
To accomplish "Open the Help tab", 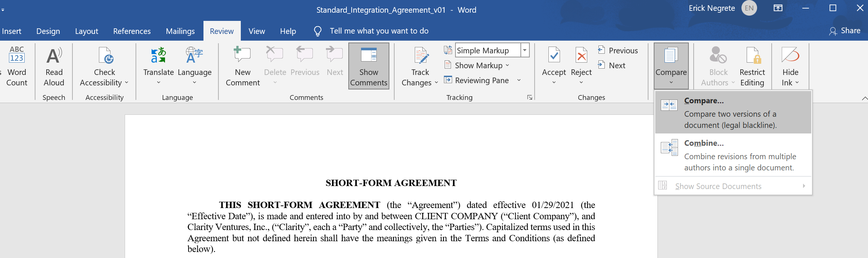I will pos(288,31).
